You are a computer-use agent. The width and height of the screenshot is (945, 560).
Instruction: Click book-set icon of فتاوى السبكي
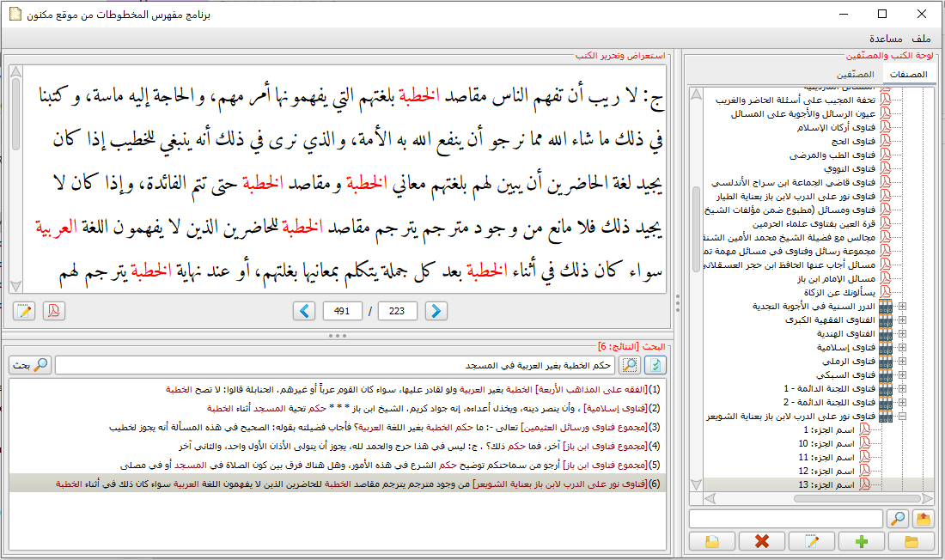pyautogui.click(x=886, y=375)
